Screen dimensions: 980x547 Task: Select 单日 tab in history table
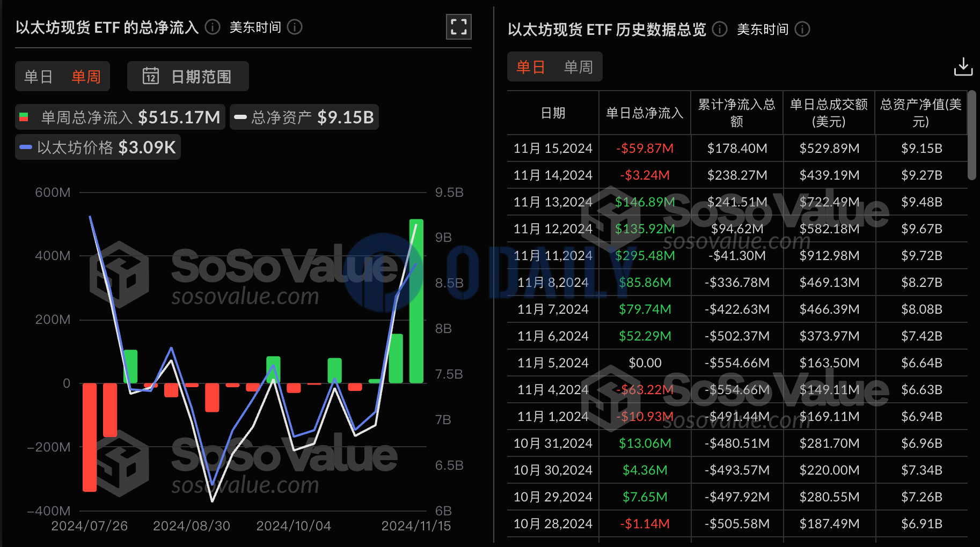tap(531, 67)
